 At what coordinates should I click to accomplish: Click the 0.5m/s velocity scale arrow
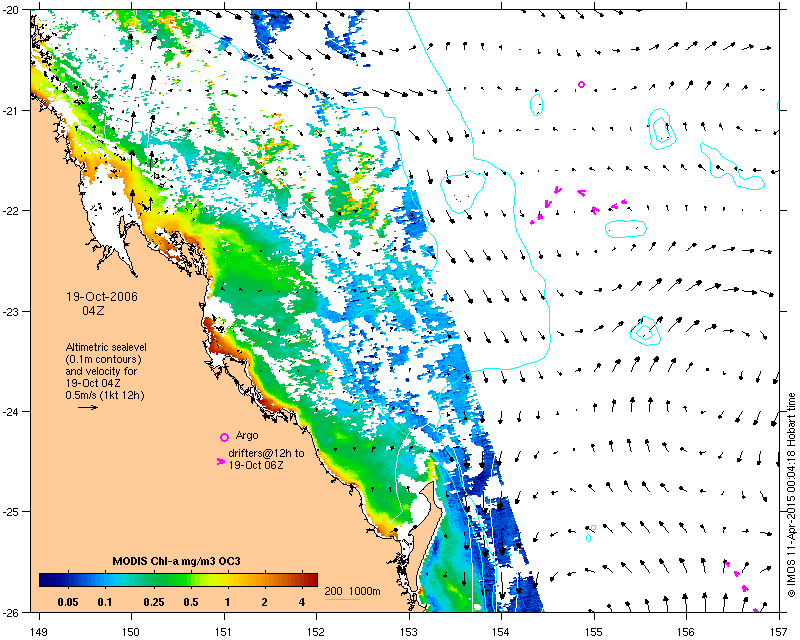pos(88,407)
